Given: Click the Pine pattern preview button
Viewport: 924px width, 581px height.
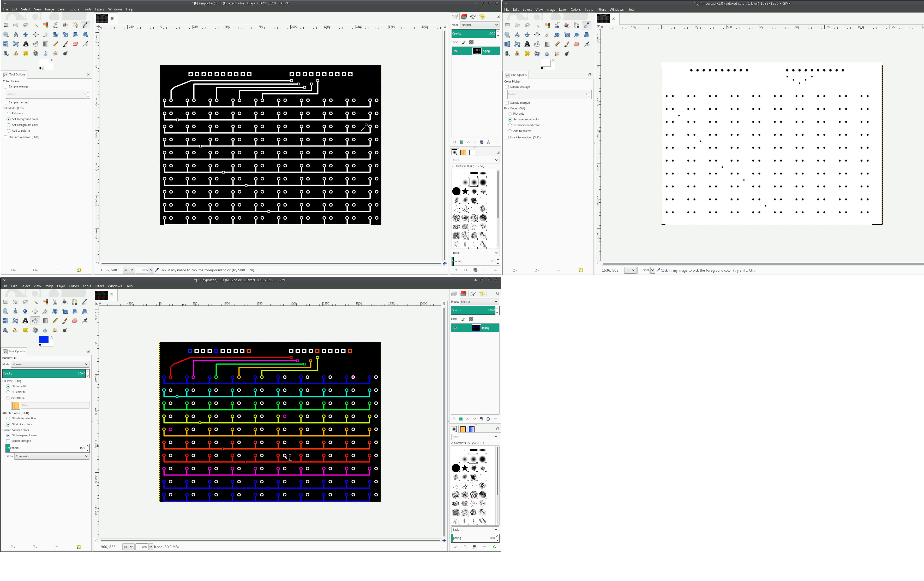Looking at the screenshot, I should 16,405.
